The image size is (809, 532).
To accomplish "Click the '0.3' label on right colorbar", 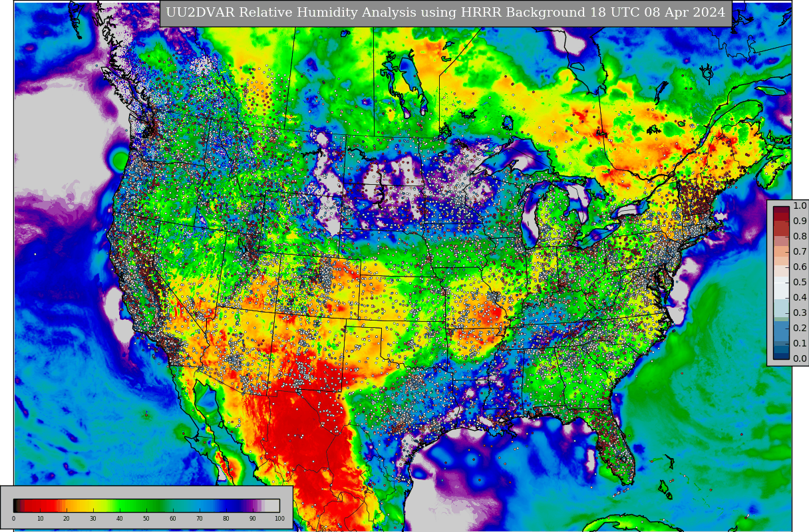I will (800, 313).
